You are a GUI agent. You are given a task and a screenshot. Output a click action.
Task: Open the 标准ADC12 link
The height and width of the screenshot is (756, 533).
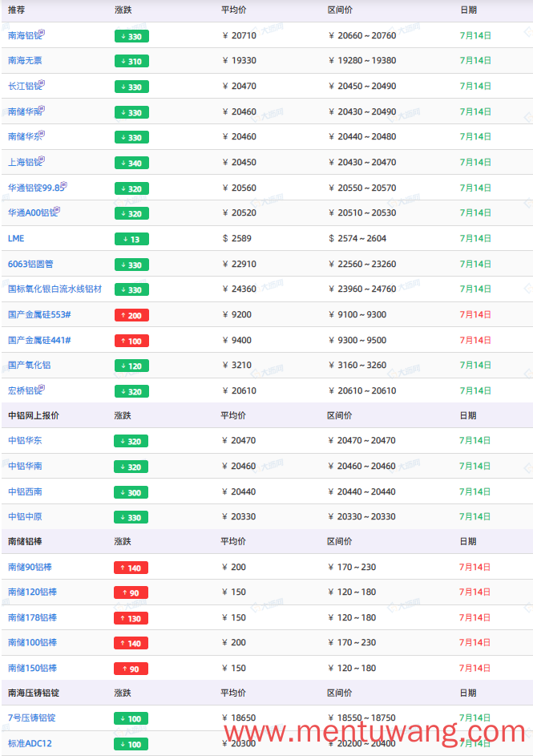click(x=30, y=743)
